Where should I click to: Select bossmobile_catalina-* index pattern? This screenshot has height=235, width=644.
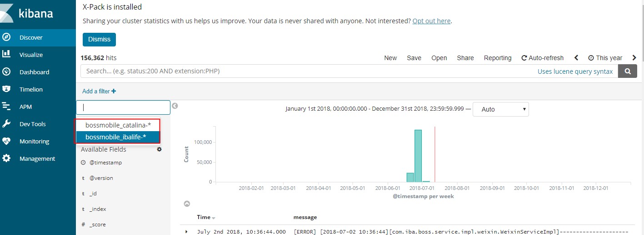click(x=118, y=125)
